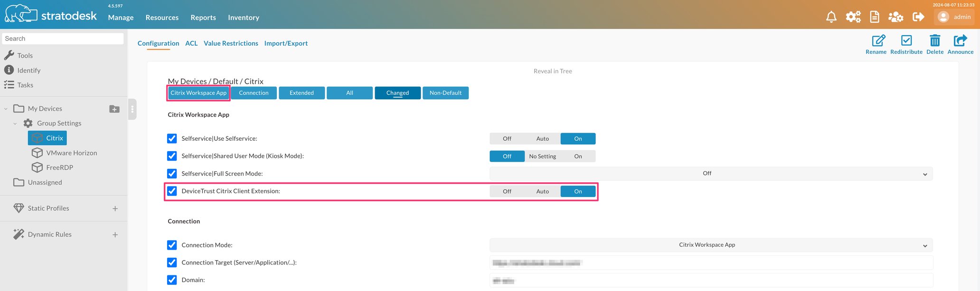
Task: Uncheck the Selfservice Use Selfservice checkbox
Action: (172, 138)
